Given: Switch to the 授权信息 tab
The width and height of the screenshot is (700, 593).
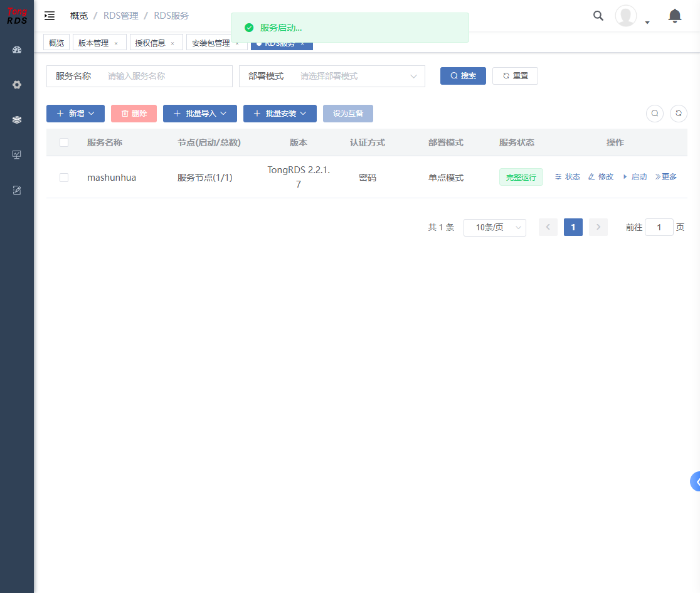Looking at the screenshot, I should (x=150, y=43).
